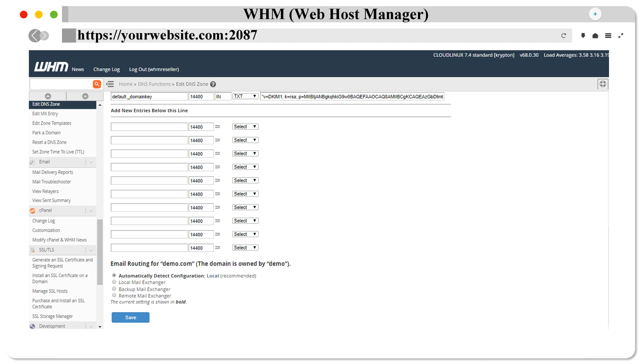
Task: Open Mail Troubleshooter in the sidebar
Action: click(x=52, y=182)
